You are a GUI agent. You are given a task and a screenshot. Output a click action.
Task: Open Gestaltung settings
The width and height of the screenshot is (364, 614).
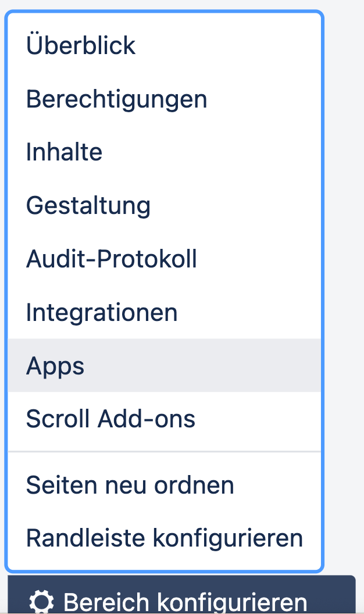coord(88,205)
